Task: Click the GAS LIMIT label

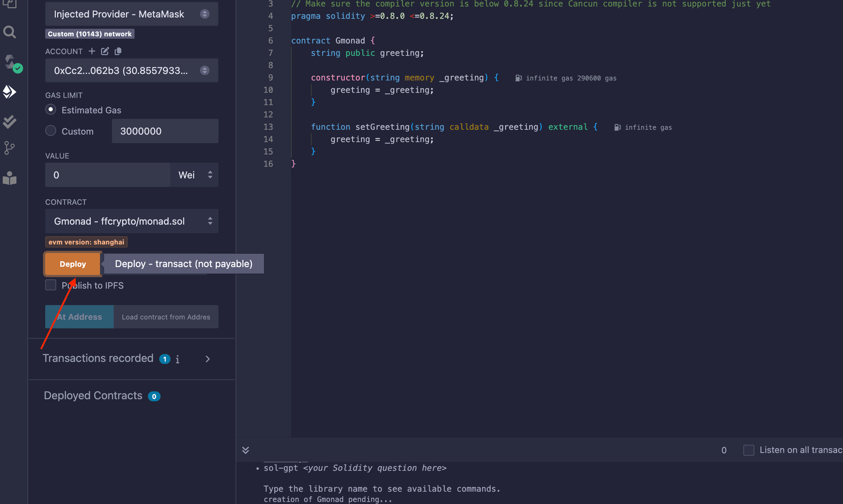Action: click(64, 95)
